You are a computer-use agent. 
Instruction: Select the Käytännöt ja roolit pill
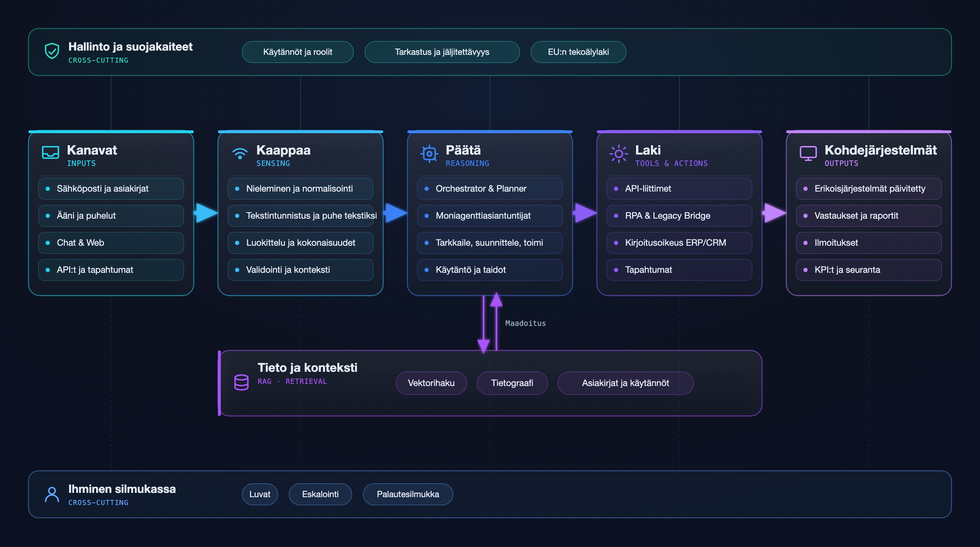297,52
